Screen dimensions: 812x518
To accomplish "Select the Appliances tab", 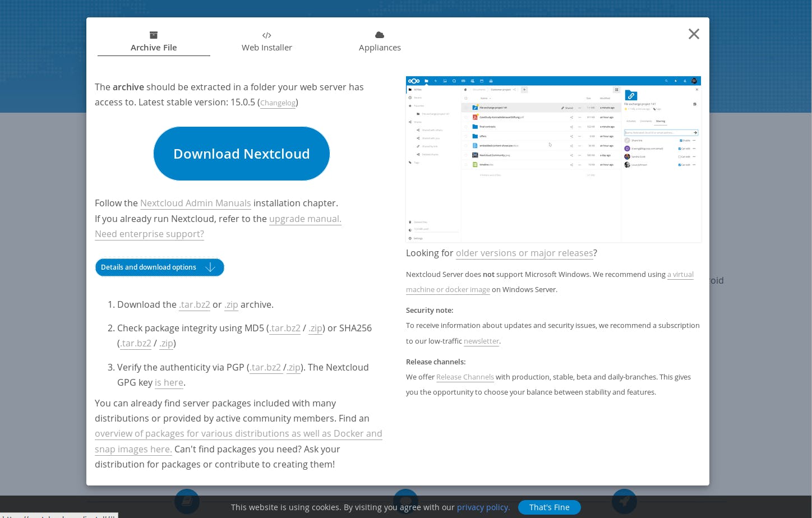I will click(380, 42).
